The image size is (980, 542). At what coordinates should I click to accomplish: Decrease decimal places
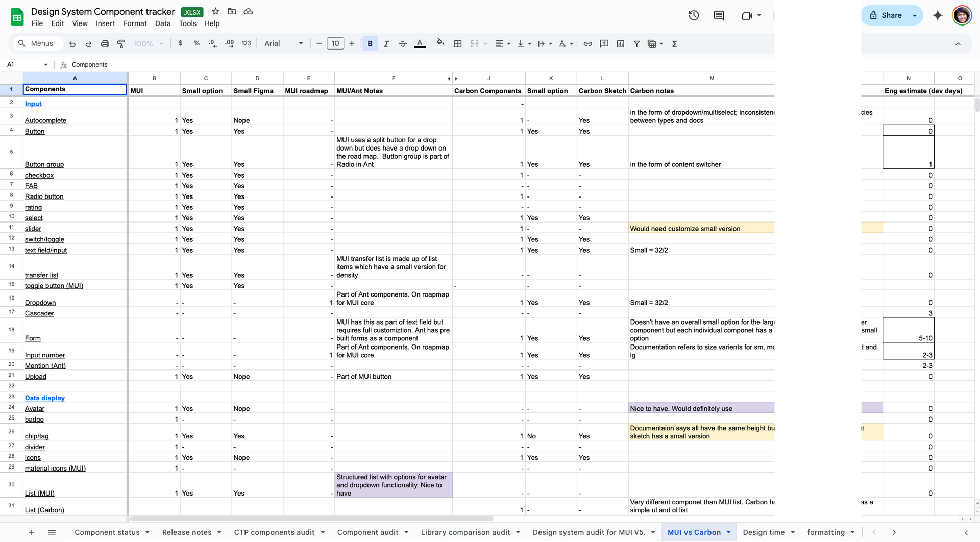213,44
